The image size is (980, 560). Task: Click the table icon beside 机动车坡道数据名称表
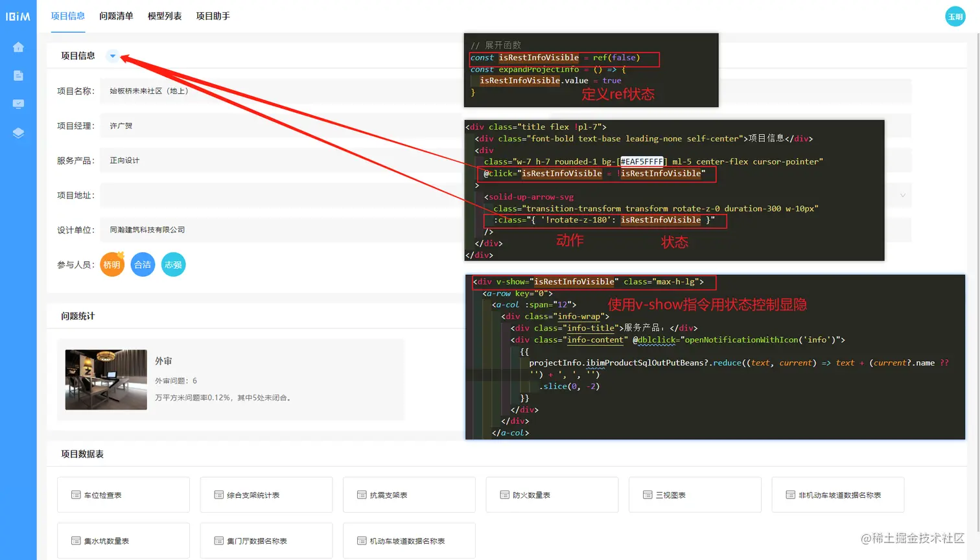(362, 541)
